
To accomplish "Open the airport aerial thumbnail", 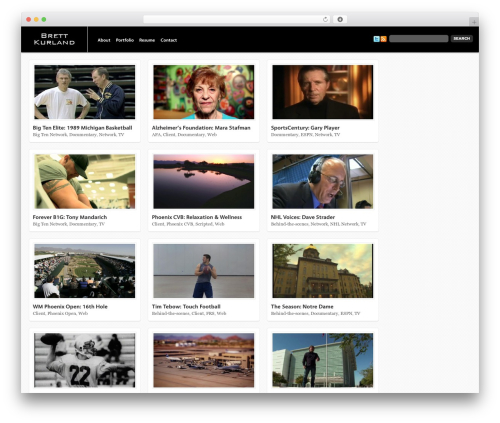I will [204, 360].
